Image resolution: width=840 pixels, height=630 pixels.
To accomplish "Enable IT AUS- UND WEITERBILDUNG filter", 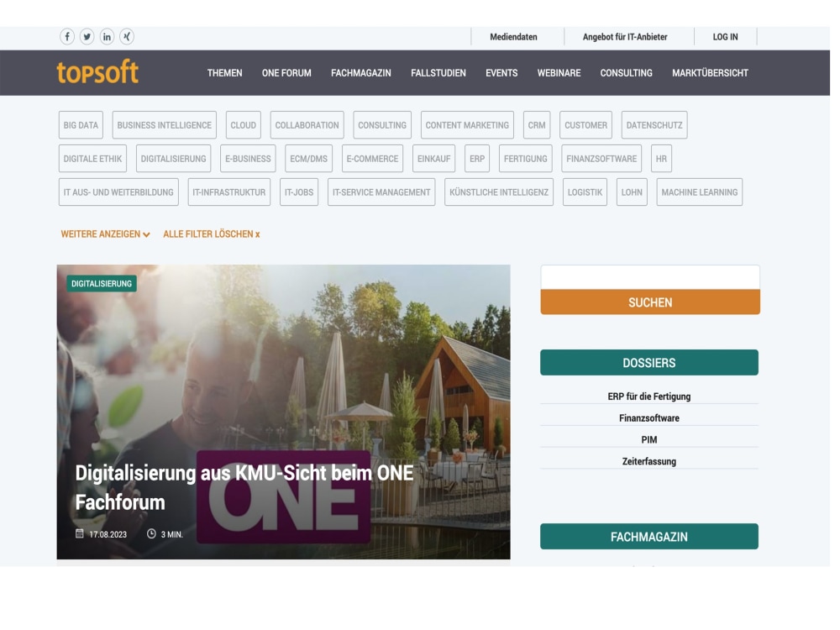I will [118, 192].
